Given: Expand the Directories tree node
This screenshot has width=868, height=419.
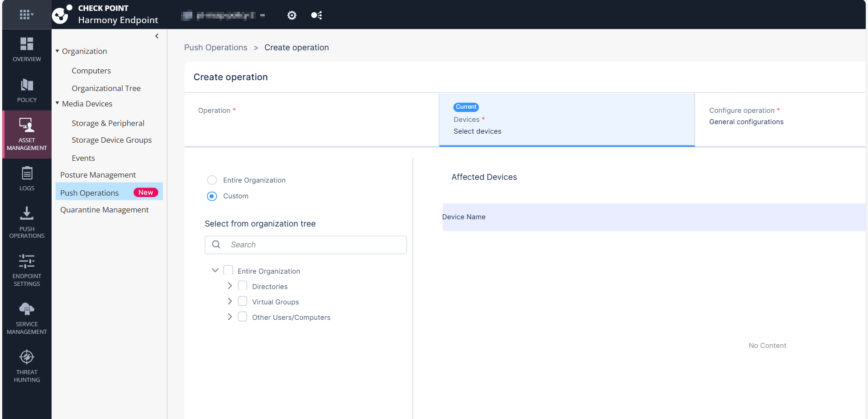Looking at the screenshot, I should click(x=230, y=286).
